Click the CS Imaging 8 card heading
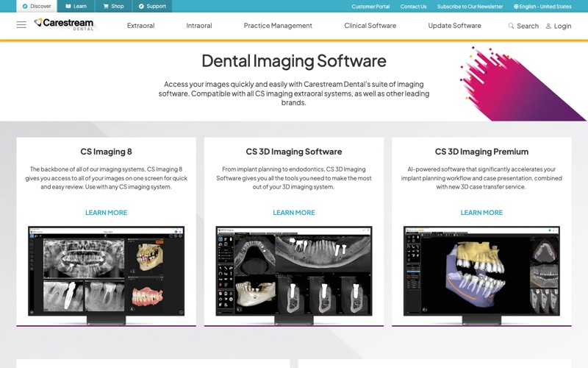Viewport: 588px width, 368px height. 106,152
